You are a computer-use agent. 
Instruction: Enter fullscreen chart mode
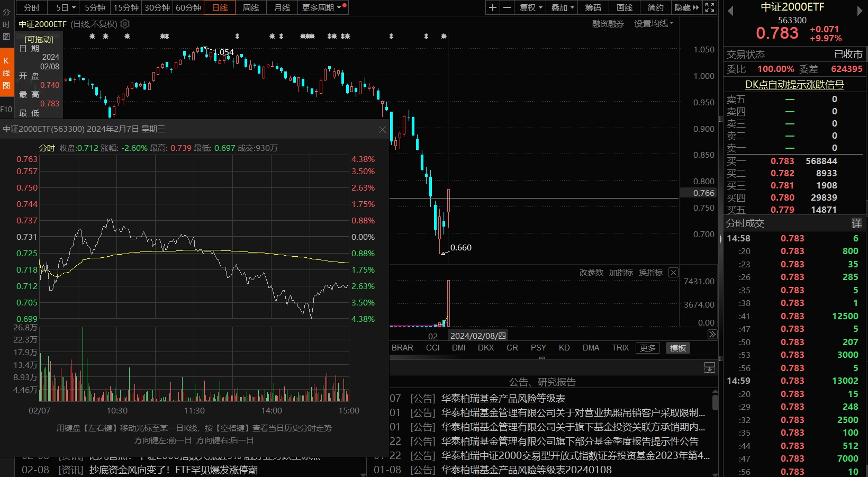click(x=710, y=7)
